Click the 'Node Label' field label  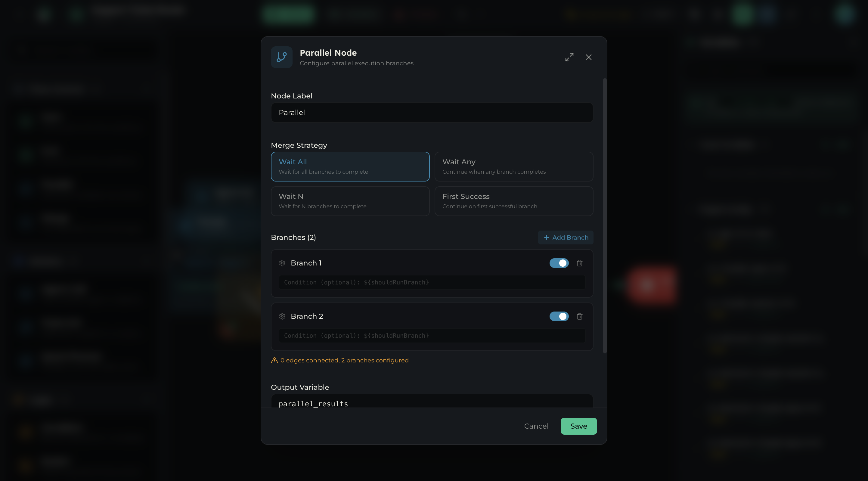pyautogui.click(x=291, y=96)
